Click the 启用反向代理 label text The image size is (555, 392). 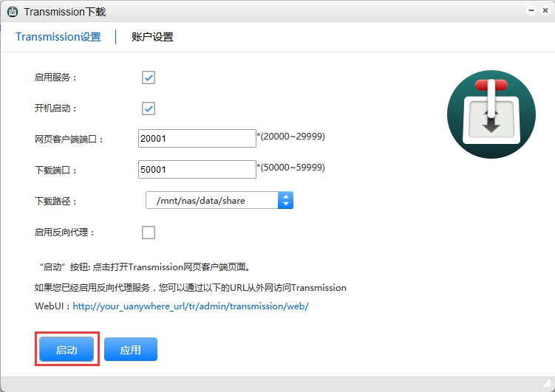65,233
